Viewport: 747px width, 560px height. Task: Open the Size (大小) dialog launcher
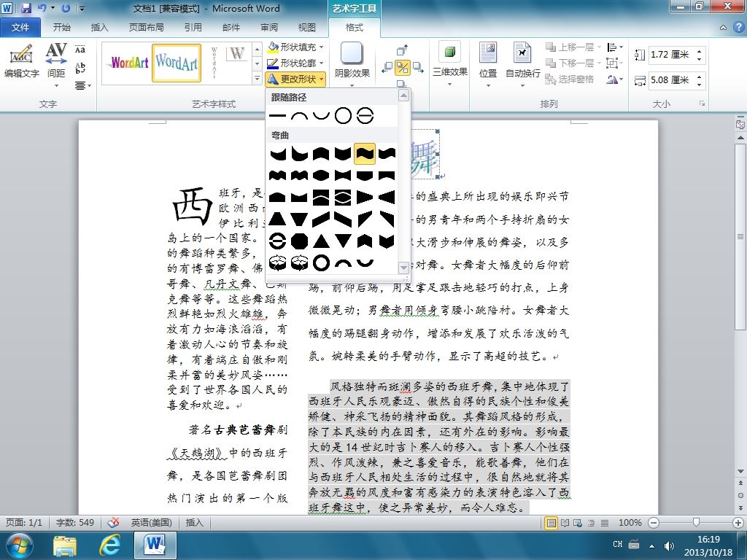[x=702, y=104]
